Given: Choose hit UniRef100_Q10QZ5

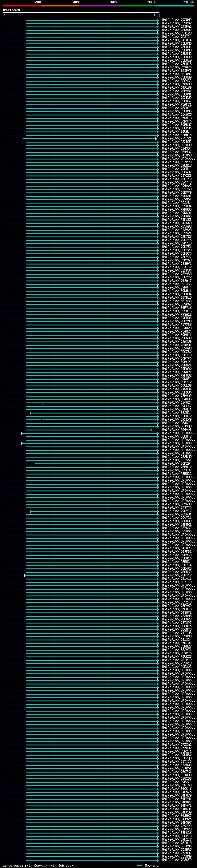Looking at the screenshot, I should 177,115.
